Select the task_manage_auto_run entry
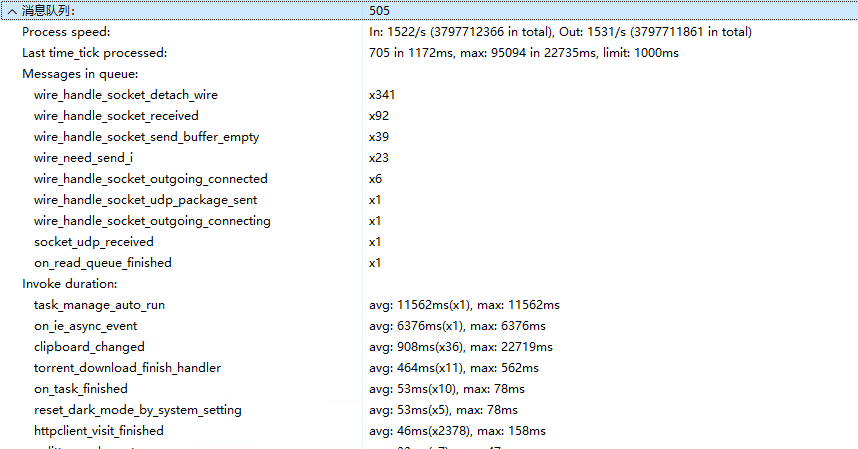 click(x=99, y=305)
